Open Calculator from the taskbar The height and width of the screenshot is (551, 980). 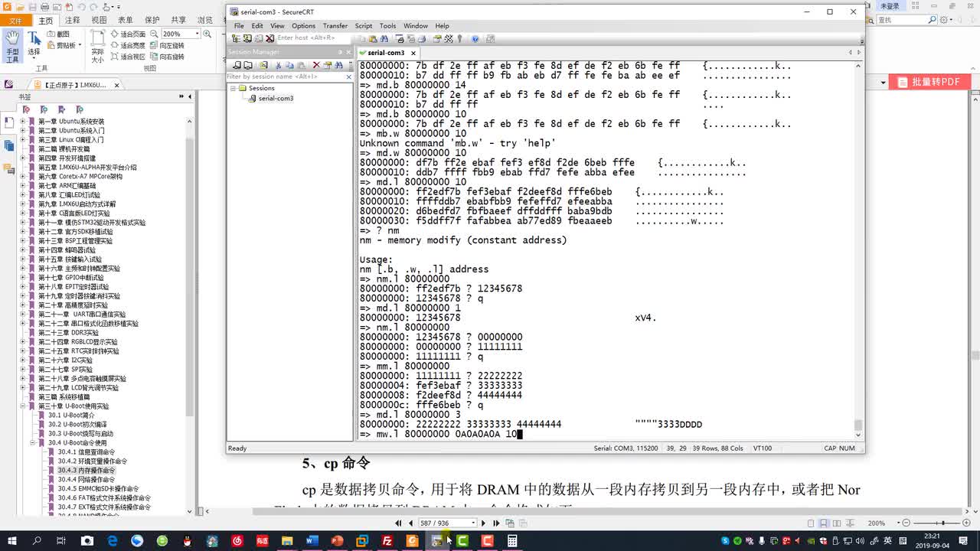click(x=511, y=540)
